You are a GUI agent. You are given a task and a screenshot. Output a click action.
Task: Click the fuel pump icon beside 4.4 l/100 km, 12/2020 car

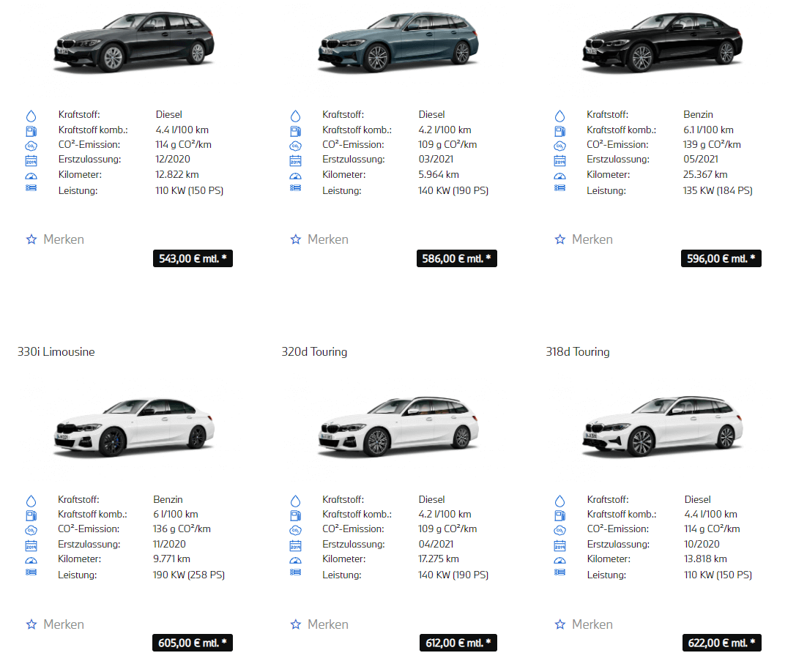[x=31, y=131]
